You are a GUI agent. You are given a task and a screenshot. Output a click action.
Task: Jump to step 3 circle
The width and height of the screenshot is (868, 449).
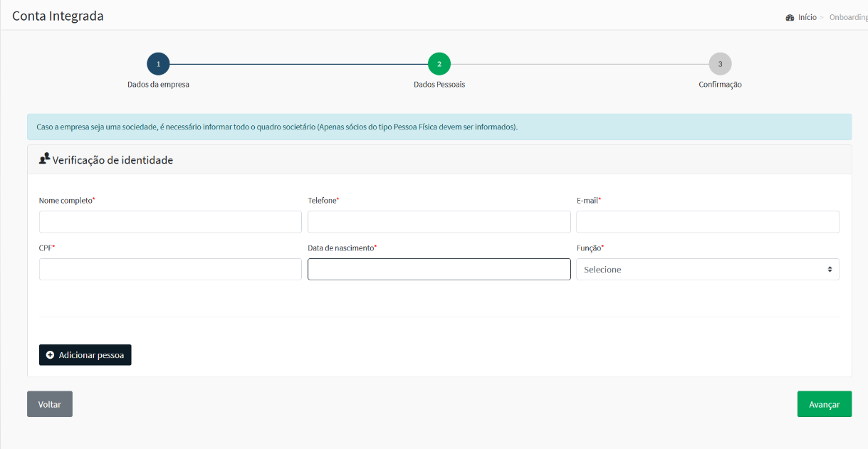point(720,64)
